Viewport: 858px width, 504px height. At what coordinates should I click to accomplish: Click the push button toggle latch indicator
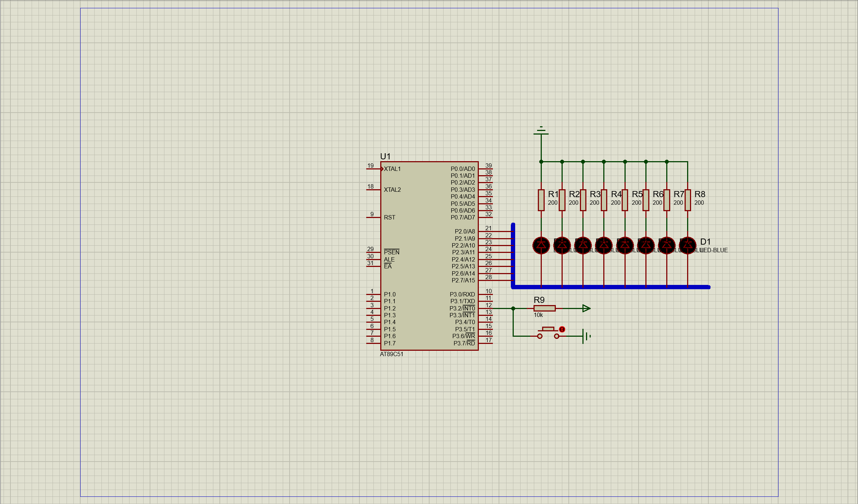pos(562,329)
